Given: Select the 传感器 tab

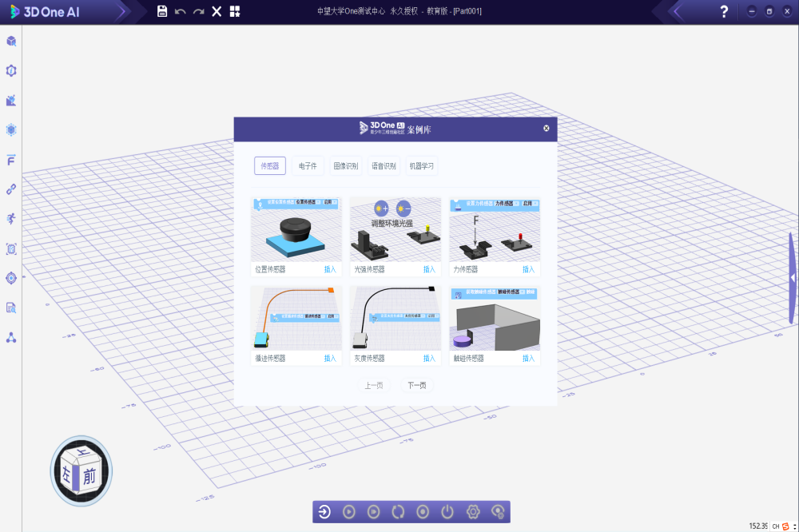Looking at the screenshot, I should coord(270,165).
